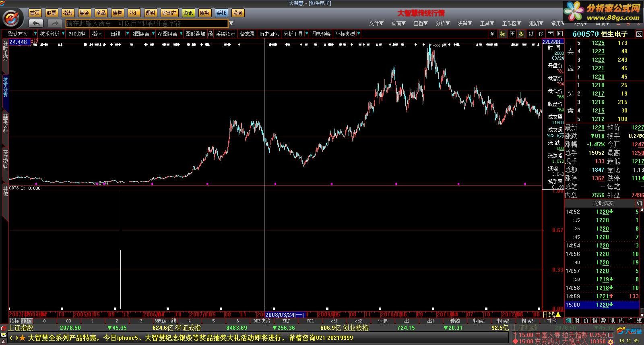Viewport: 644px width, 345px height.
Task: Toggle the 权 rights adjustment button
Action: tap(522, 34)
